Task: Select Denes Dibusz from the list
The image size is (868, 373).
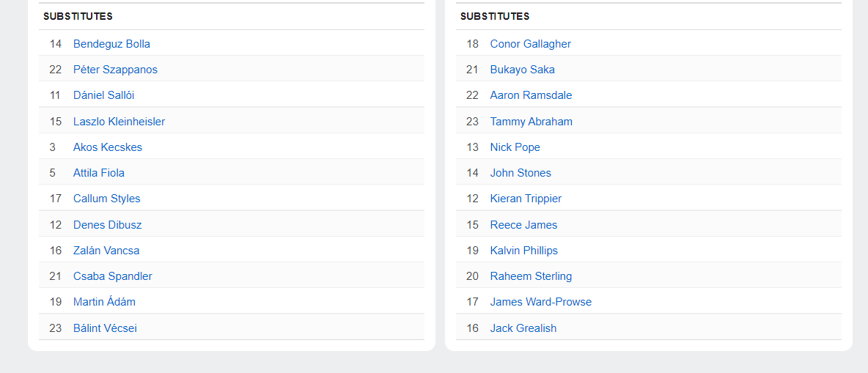Action: [107, 225]
